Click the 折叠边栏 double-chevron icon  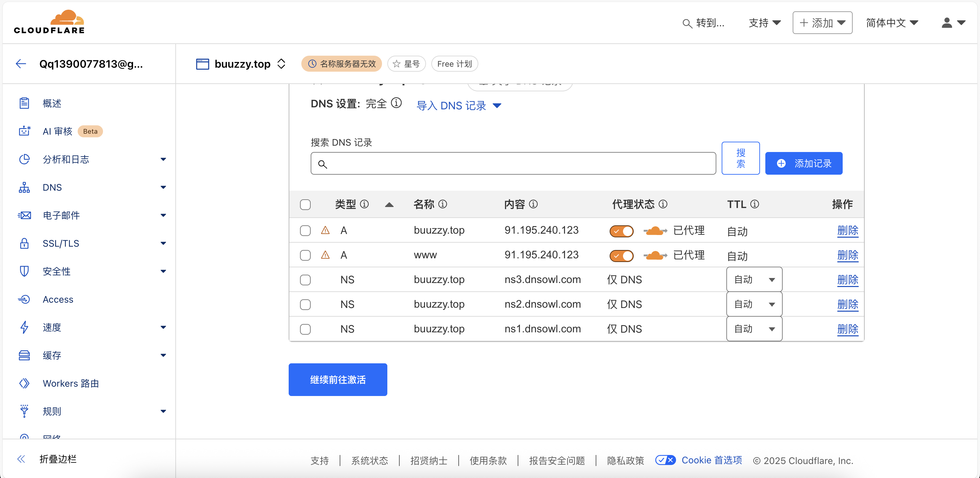pos(21,459)
